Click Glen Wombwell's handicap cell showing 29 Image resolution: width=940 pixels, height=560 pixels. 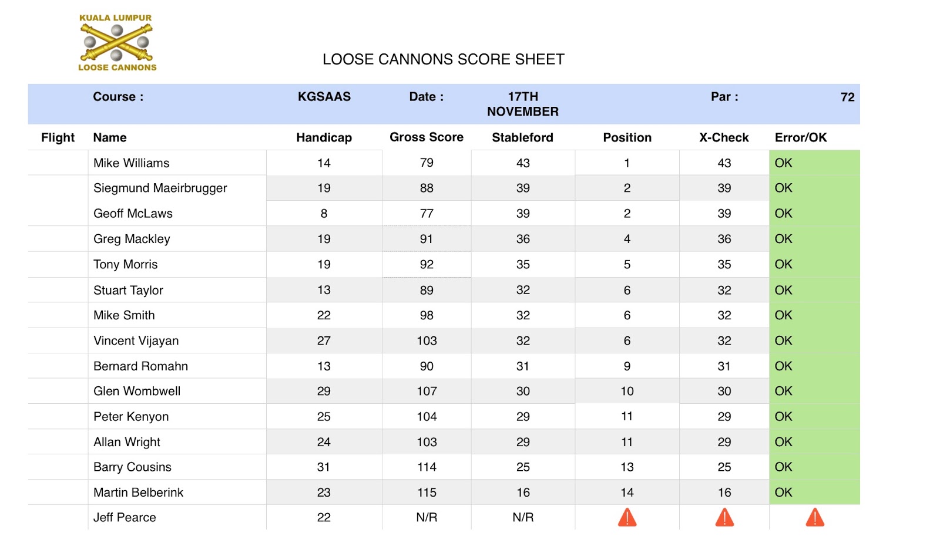coord(324,392)
